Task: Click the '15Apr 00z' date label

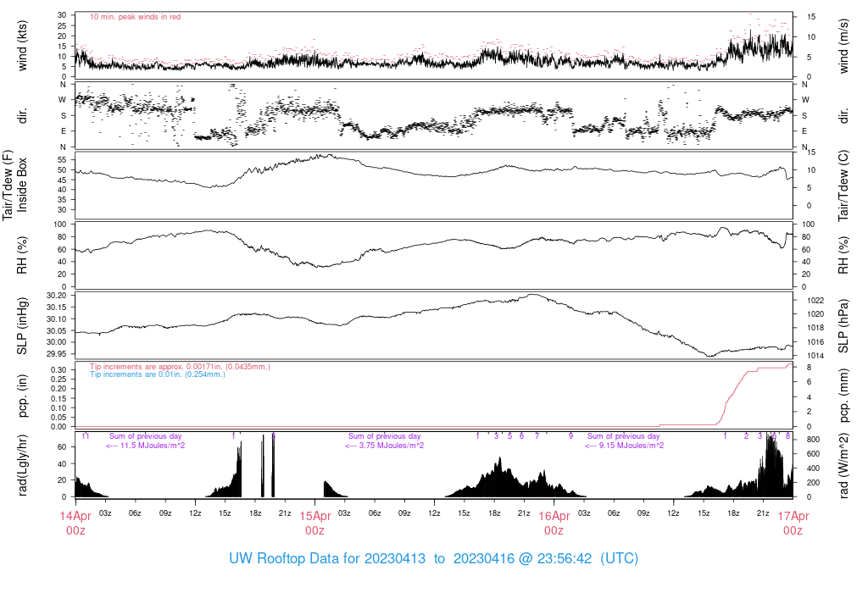Action: 315,523
